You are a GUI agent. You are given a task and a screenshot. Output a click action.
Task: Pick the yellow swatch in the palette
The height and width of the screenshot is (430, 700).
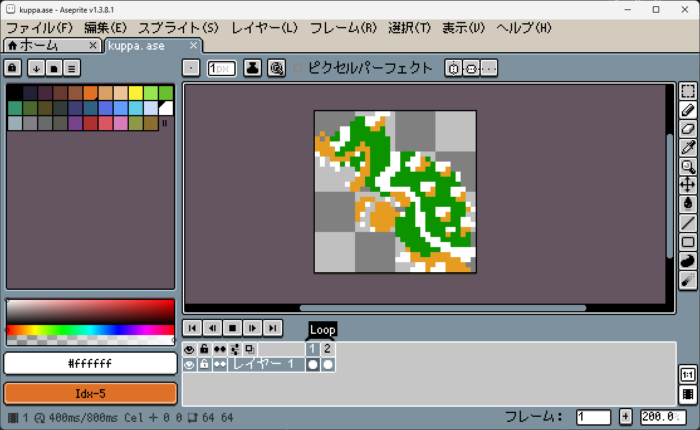pos(135,93)
